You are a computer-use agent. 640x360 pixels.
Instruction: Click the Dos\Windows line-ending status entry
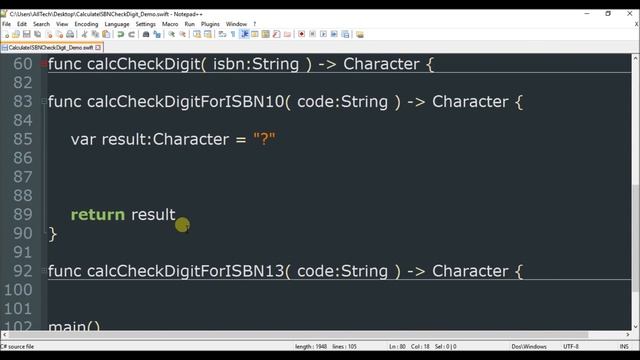tap(529, 347)
